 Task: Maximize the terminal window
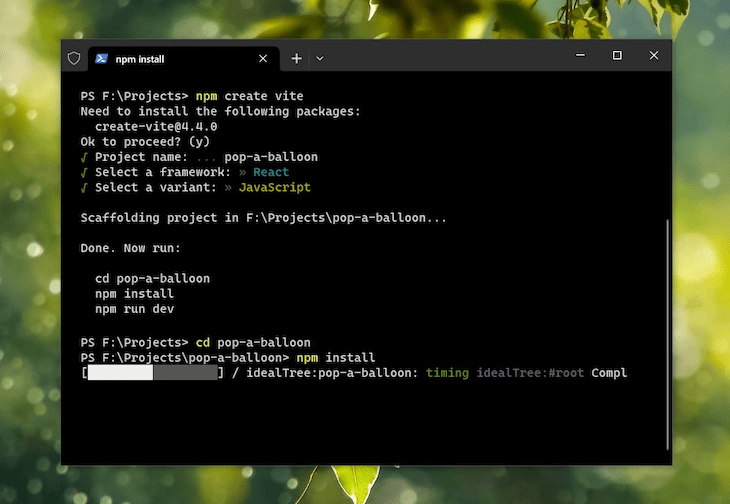pyautogui.click(x=617, y=56)
